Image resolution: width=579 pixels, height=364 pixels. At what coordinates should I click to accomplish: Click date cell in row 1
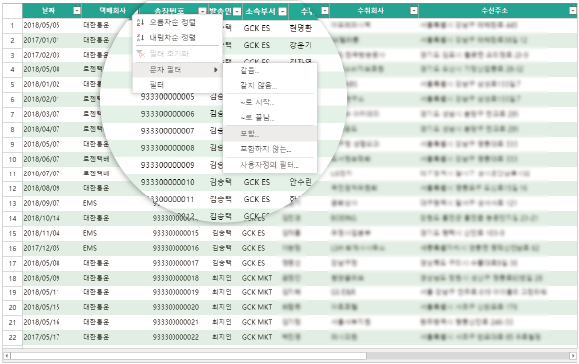41,25
